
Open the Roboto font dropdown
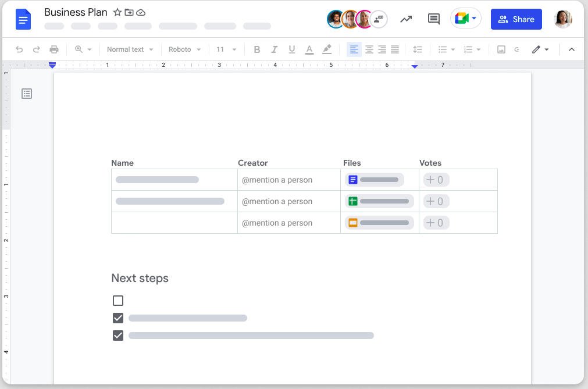[184, 49]
